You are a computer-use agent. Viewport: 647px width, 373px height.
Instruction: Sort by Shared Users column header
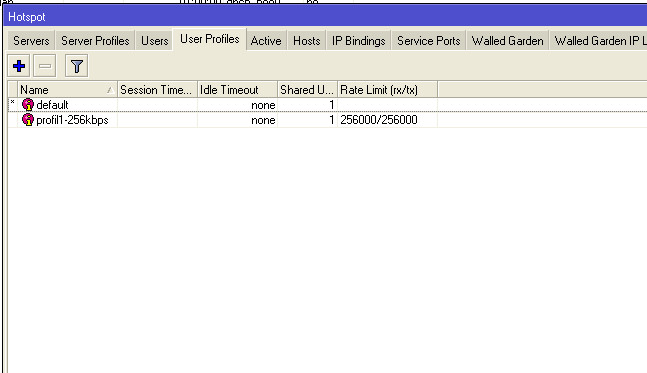pyautogui.click(x=307, y=90)
